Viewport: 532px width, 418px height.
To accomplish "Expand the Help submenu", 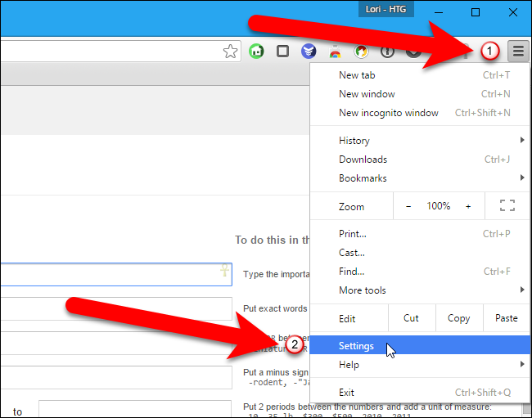I will coord(420,365).
